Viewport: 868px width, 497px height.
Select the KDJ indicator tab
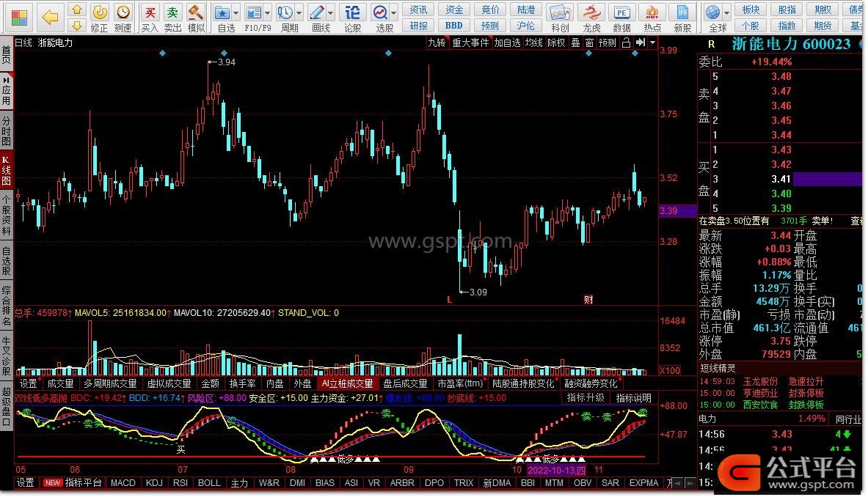click(154, 483)
